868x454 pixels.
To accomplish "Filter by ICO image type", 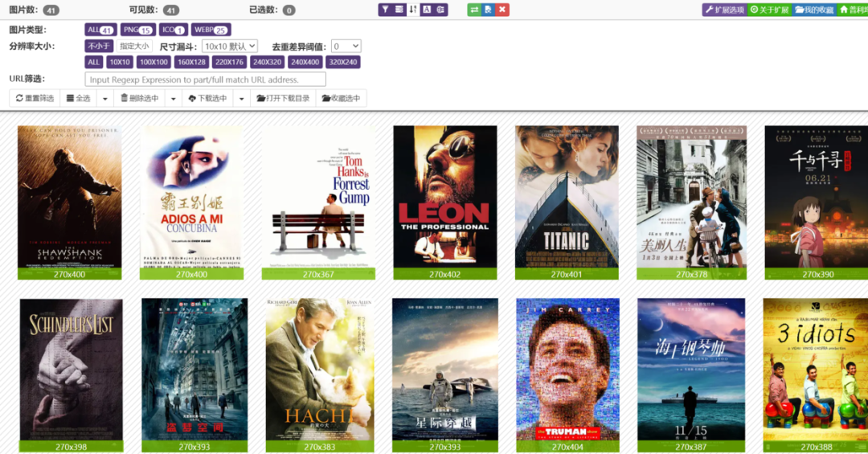I will click(174, 30).
